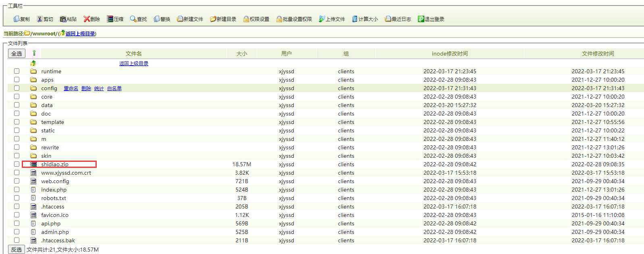Check the box for runtime folder
This screenshot has width=644, height=254.
(17, 71)
